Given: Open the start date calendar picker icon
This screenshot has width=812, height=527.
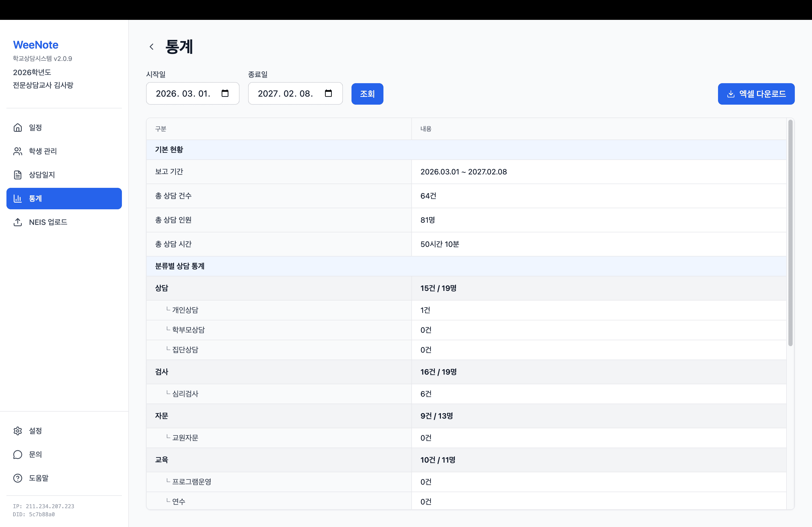Looking at the screenshot, I should (x=225, y=93).
